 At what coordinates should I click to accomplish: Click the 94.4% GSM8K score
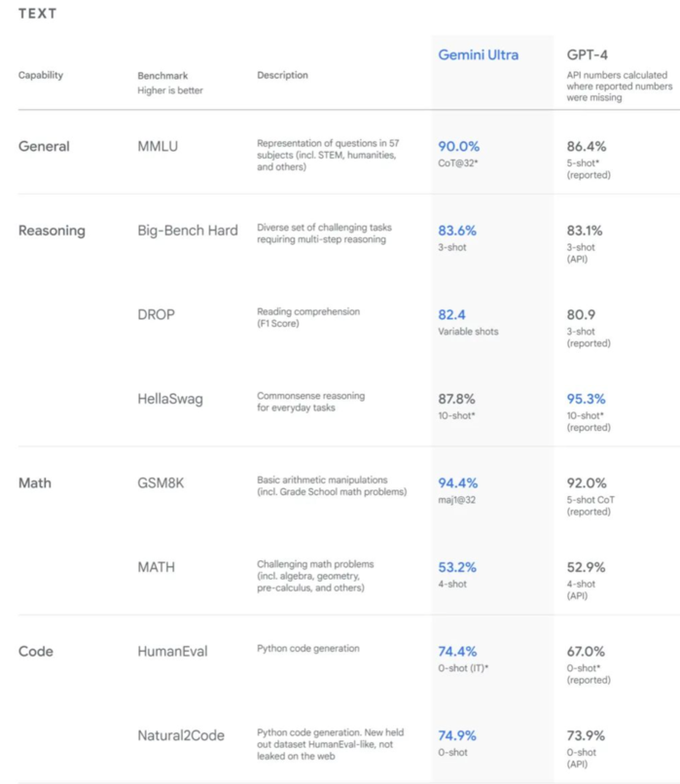point(461,482)
